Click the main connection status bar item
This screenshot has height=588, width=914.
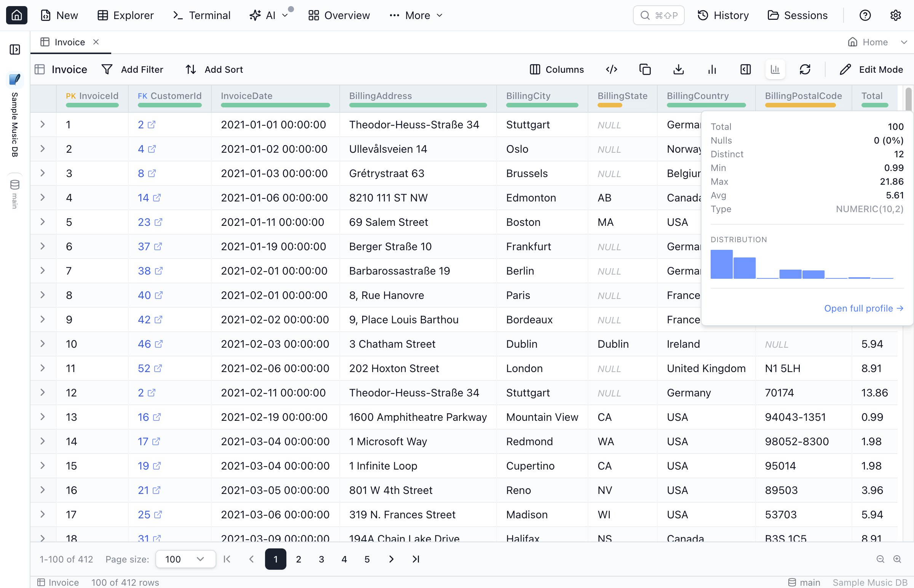804,582
